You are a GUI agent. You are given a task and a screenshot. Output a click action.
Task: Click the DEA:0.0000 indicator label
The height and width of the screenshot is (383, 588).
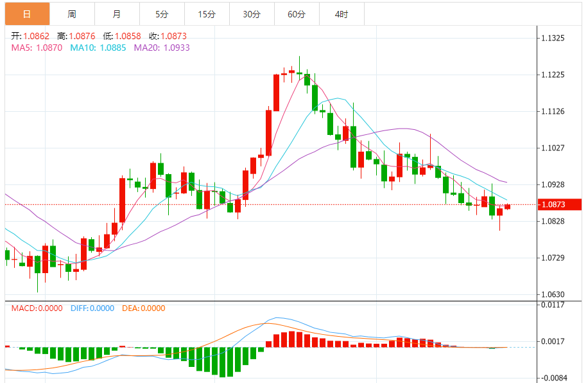[144, 308]
